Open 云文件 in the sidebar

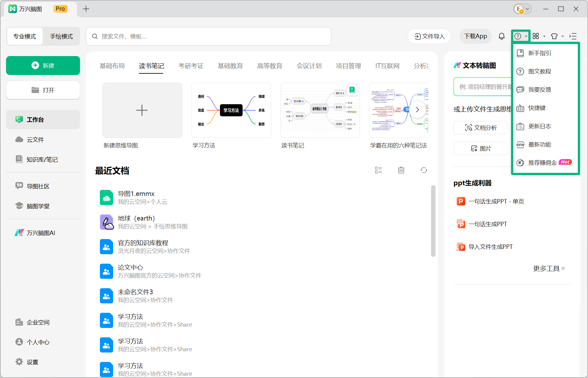tap(43, 139)
